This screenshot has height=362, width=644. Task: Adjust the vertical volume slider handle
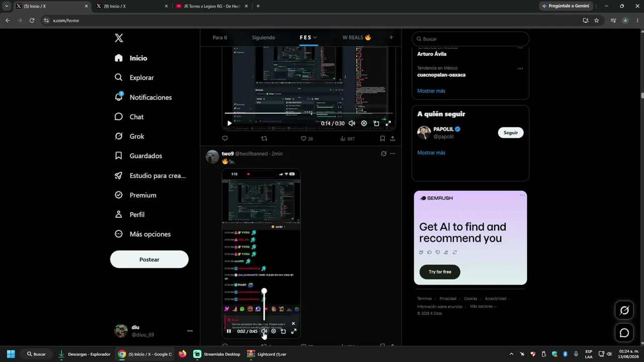264,291
